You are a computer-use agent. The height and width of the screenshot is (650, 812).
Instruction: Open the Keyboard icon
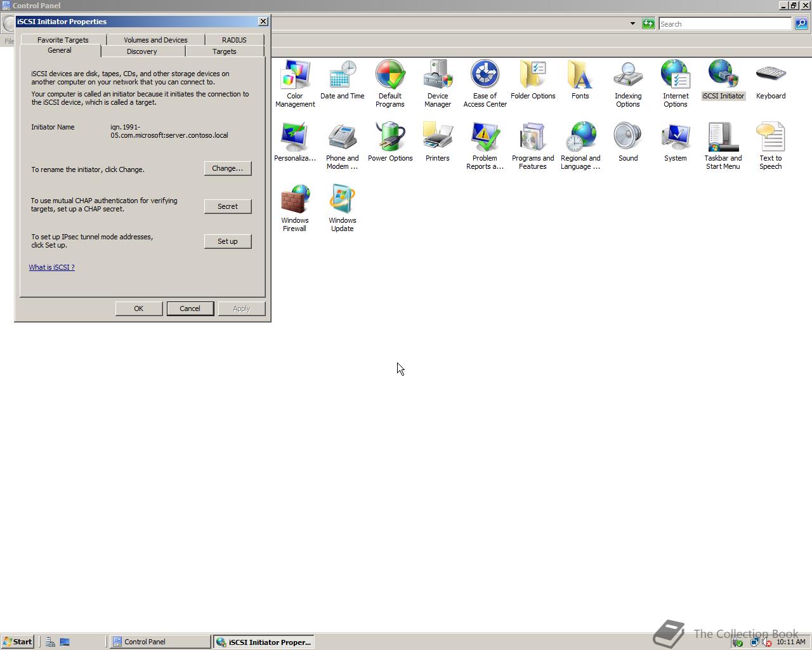[x=771, y=80]
